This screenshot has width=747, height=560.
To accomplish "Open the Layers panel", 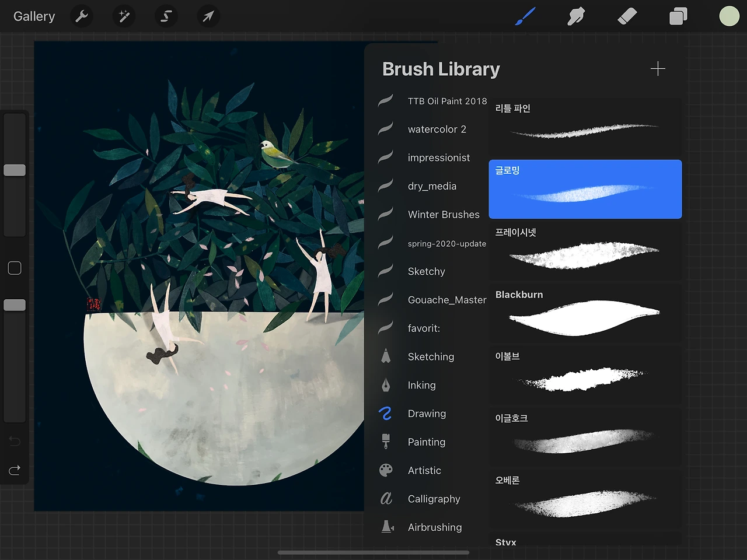I will pos(678,16).
